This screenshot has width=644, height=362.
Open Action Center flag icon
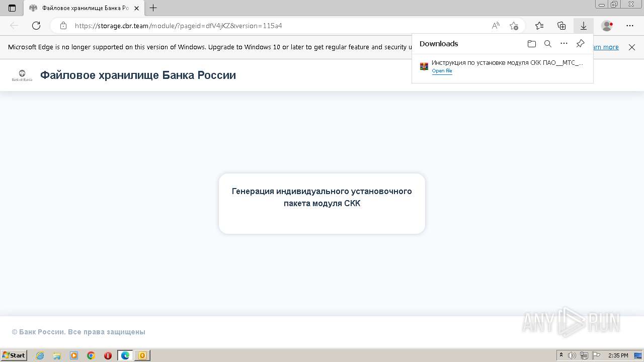click(596, 355)
